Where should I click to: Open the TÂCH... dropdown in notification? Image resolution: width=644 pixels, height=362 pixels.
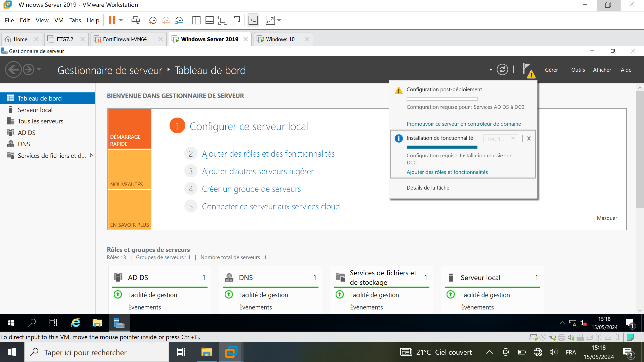(x=501, y=139)
